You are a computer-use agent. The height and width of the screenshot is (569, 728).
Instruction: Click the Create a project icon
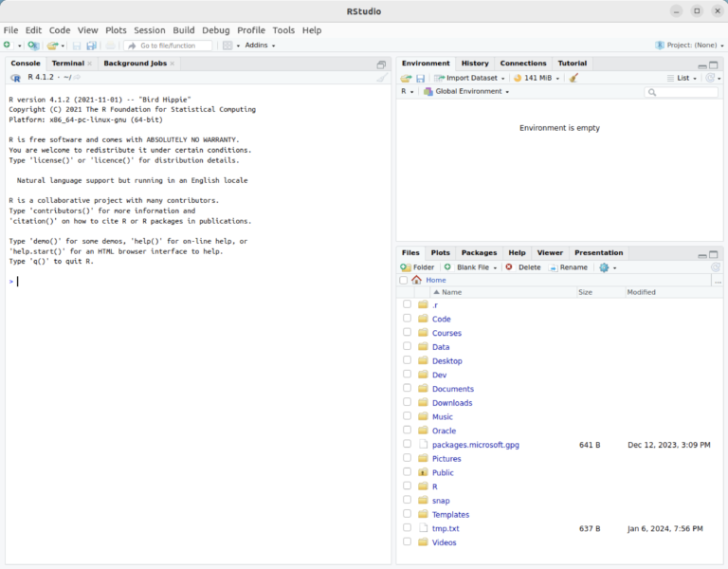point(33,46)
